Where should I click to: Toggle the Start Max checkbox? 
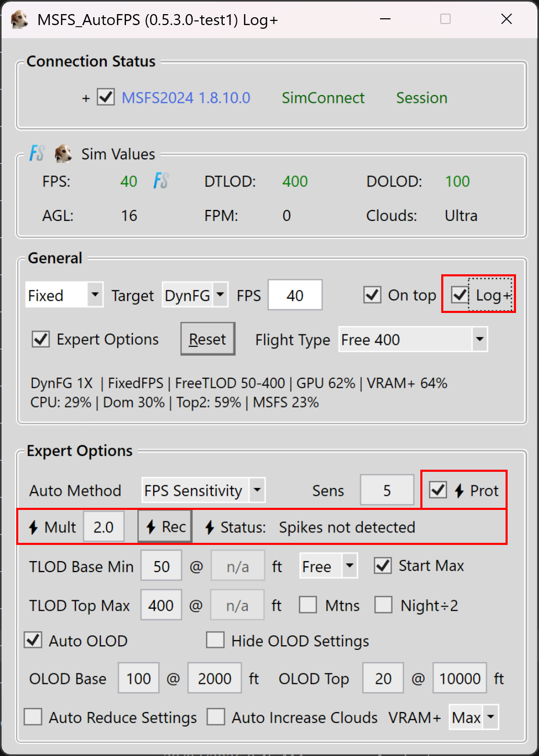pos(383,565)
